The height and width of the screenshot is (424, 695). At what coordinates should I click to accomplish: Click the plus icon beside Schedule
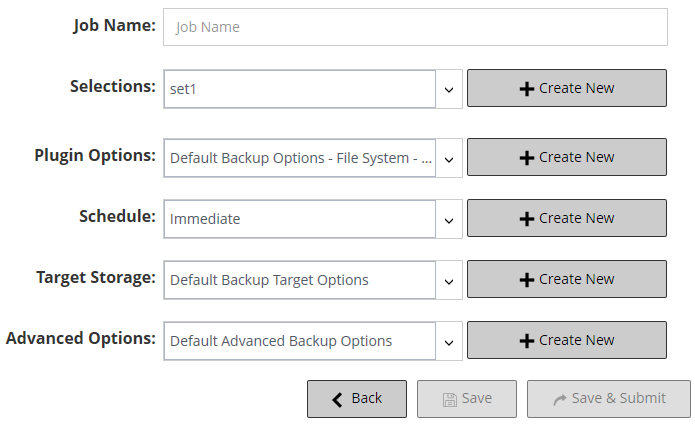[x=527, y=218]
